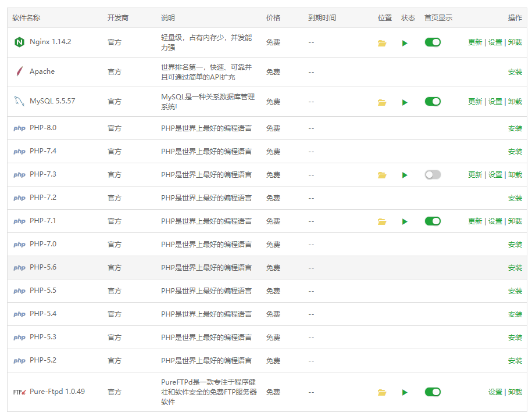This screenshot has height=416, width=532.
Task: Click the 到期时间 column header
Action: point(322,17)
